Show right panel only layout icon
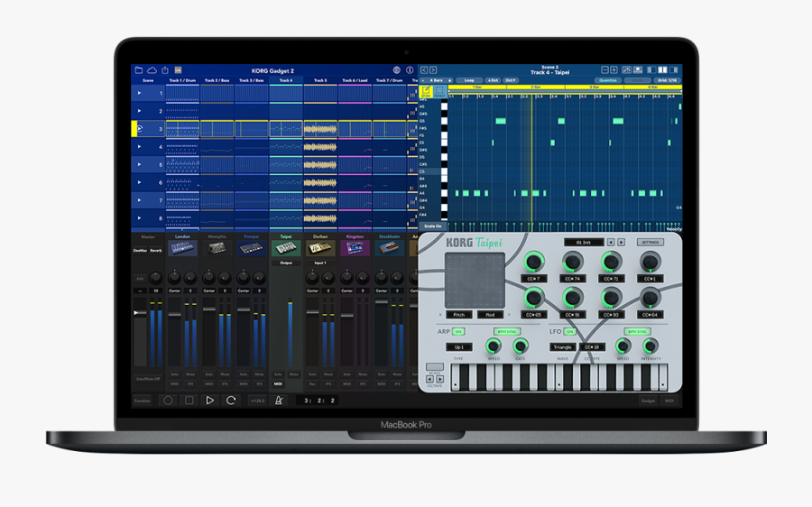Image resolution: width=812 pixels, height=507 pixels. click(674, 69)
